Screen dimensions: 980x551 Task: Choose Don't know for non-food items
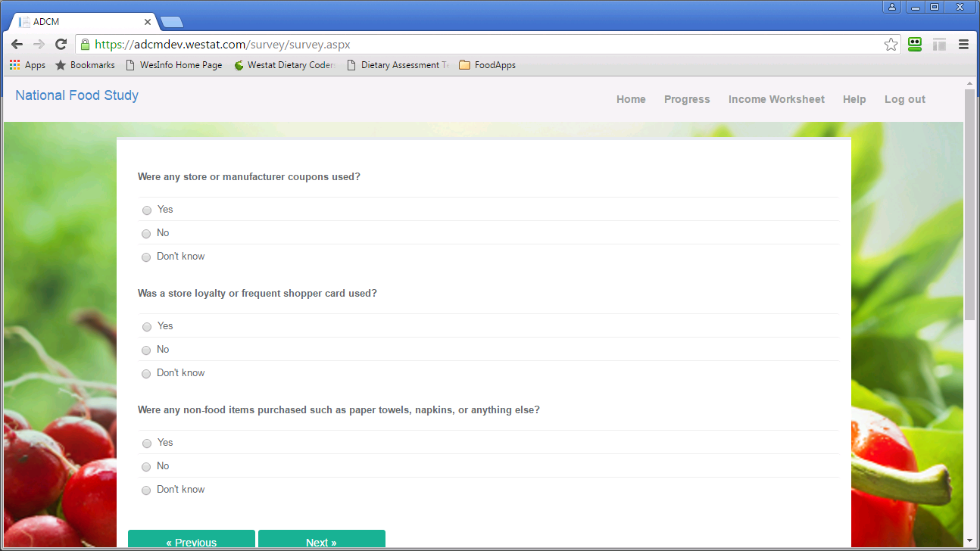click(147, 490)
